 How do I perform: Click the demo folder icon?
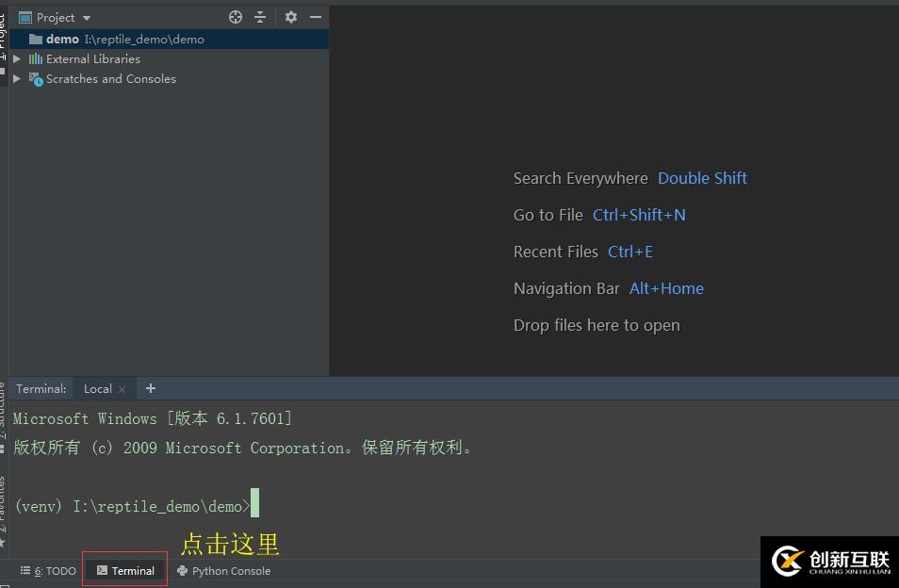tap(36, 39)
